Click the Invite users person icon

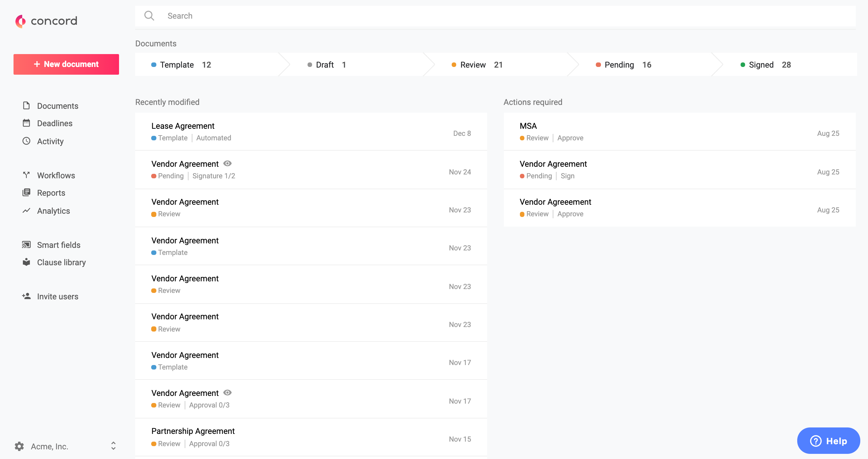pos(26,296)
